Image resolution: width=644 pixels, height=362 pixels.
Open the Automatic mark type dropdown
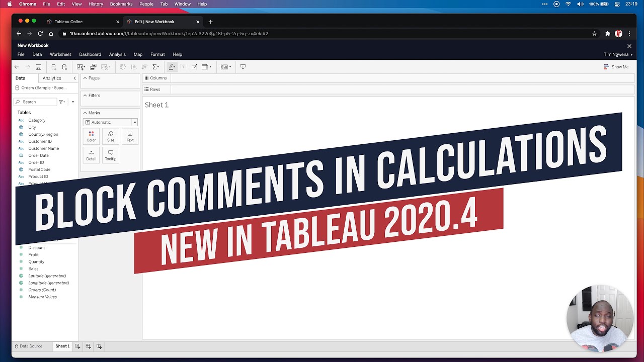point(110,122)
